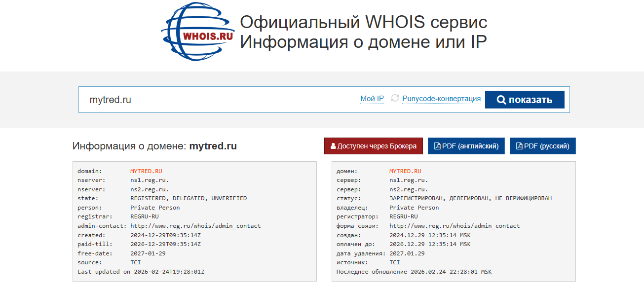This screenshot has width=644, height=285.
Task: Click MYTRED.RU in the English domain row
Action: [x=146, y=171]
